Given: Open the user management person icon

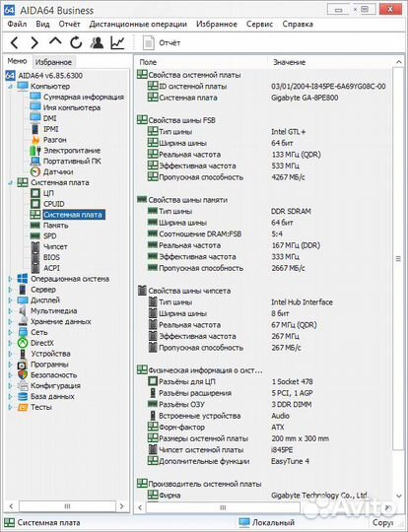Looking at the screenshot, I should tap(97, 42).
